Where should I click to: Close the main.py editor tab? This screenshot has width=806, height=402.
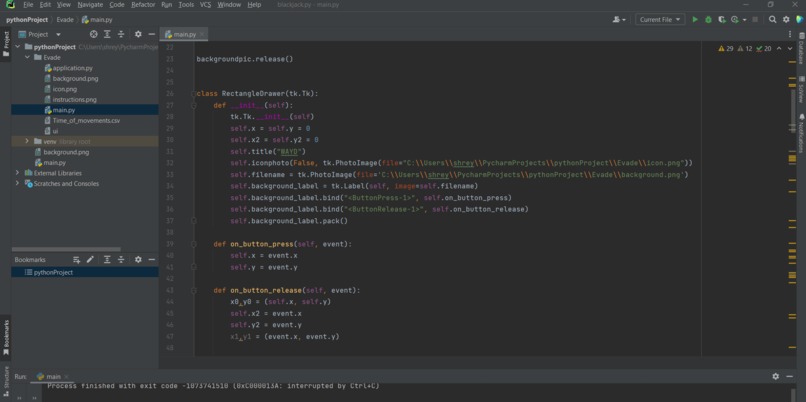coord(203,34)
